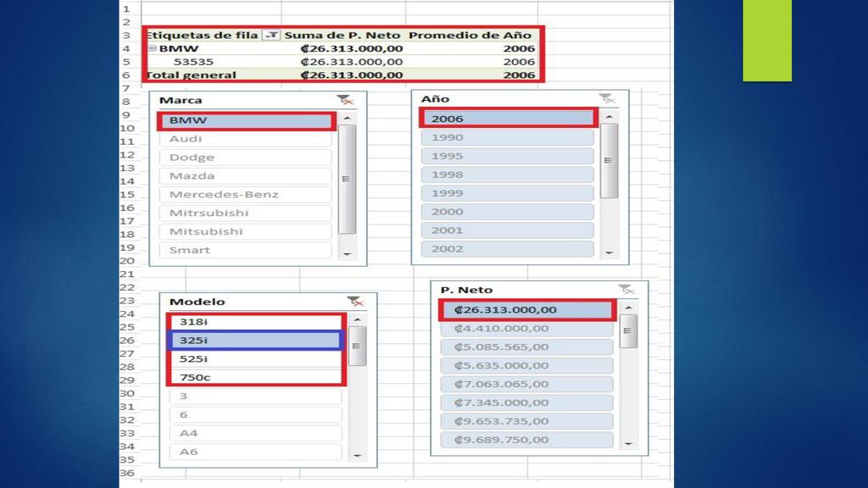
Task: Select ₡4.410.000,00 in the P. Neto slicer
Action: coord(527,329)
